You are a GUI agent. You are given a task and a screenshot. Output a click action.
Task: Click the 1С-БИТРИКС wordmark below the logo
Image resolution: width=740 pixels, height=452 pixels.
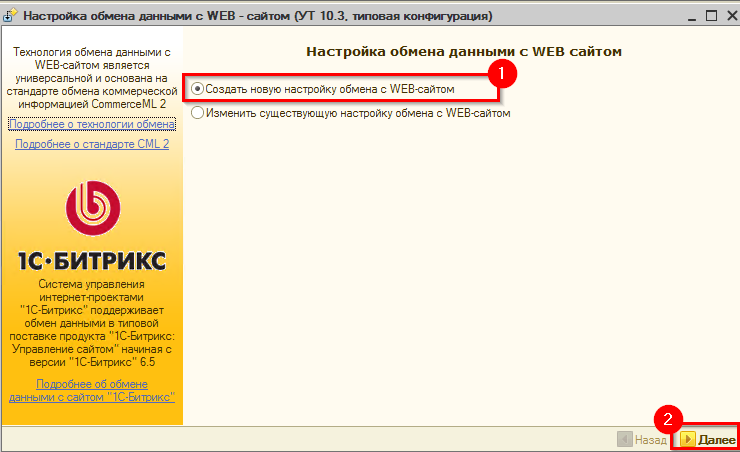[x=92, y=262]
